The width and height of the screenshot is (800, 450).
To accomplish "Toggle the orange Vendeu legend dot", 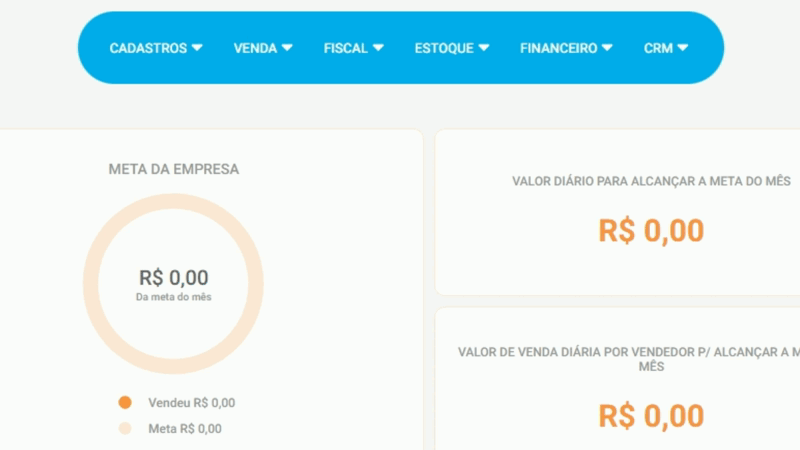I will pyautogui.click(x=125, y=403).
